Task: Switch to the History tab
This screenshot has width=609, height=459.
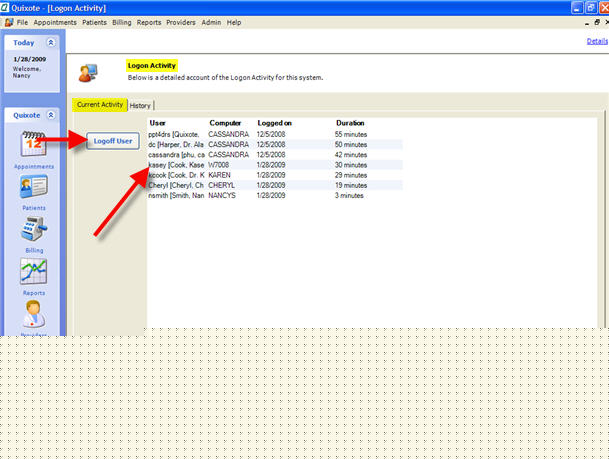Action: (140, 106)
